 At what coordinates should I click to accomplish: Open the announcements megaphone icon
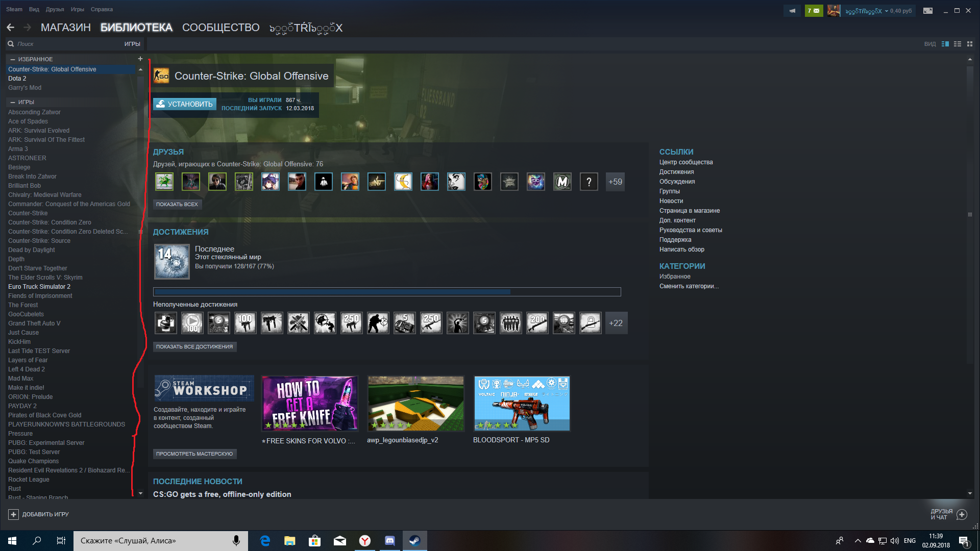click(x=792, y=11)
